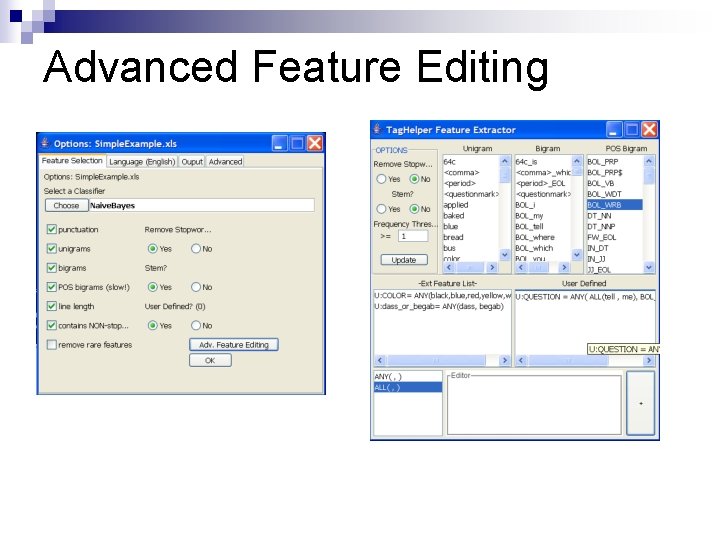The height and width of the screenshot is (540, 720).
Task: Uncheck the line length checkbox
Action: pos(51,306)
